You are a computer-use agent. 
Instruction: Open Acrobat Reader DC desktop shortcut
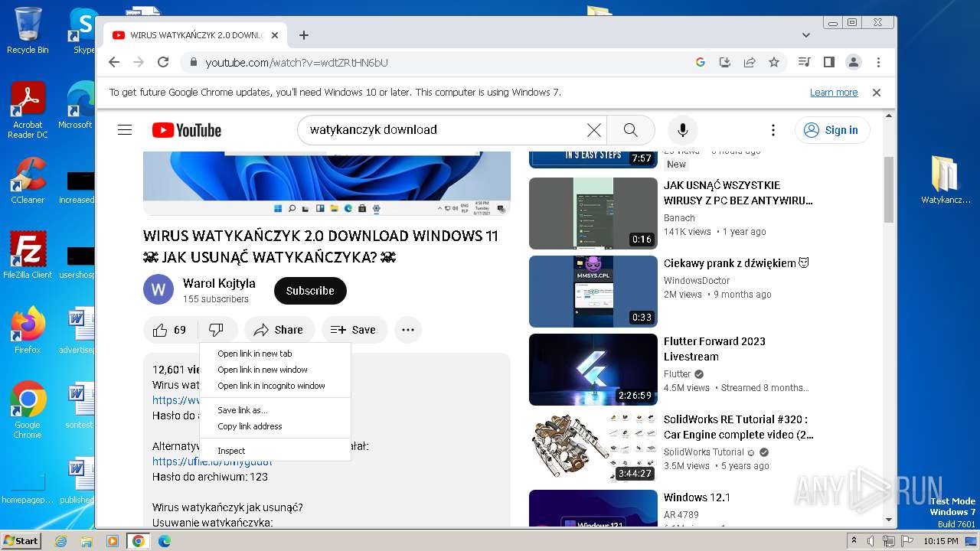coord(28,111)
